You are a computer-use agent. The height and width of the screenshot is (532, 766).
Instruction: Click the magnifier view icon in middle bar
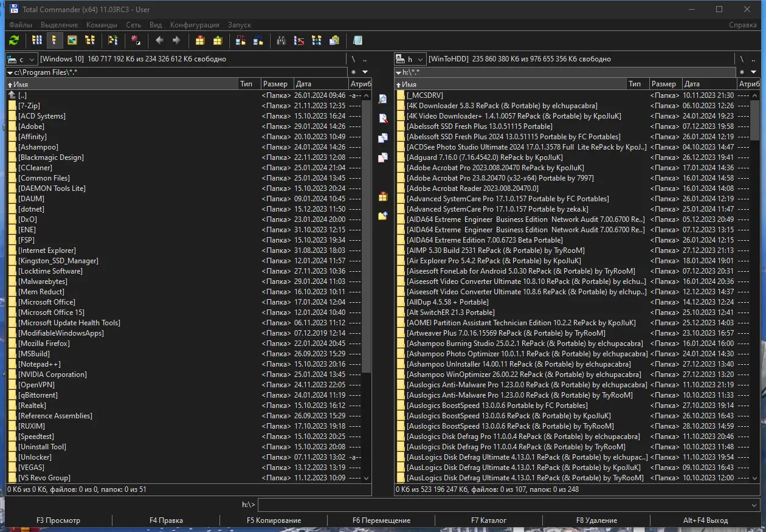382,99
